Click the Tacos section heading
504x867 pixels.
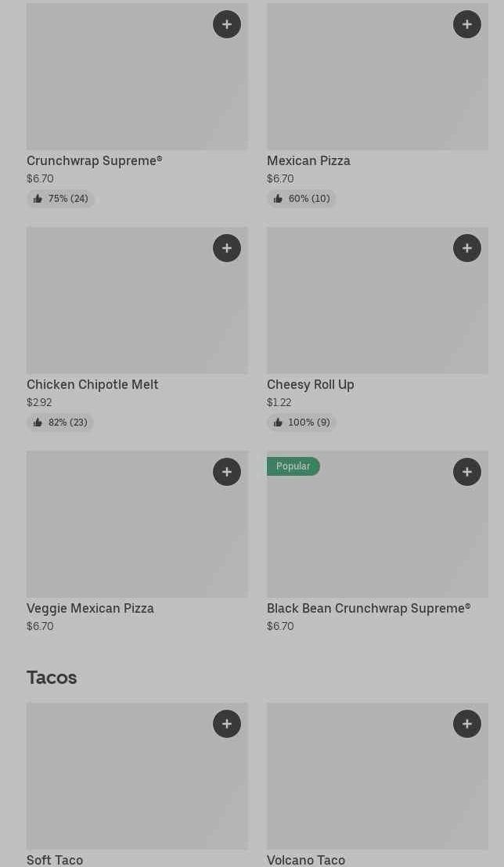[x=52, y=678]
